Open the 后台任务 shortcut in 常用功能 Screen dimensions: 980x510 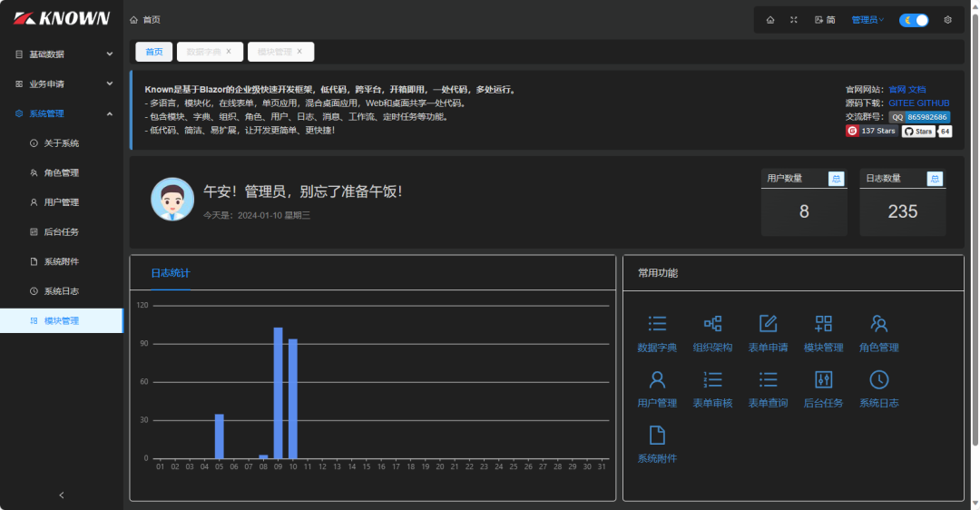pyautogui.click(x=823, y=380)
